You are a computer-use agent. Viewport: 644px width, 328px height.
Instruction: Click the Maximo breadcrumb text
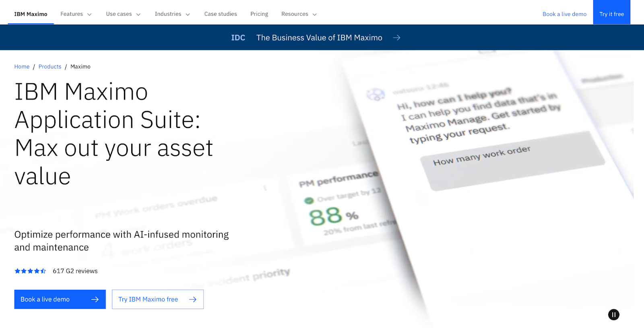pos(80,66)
